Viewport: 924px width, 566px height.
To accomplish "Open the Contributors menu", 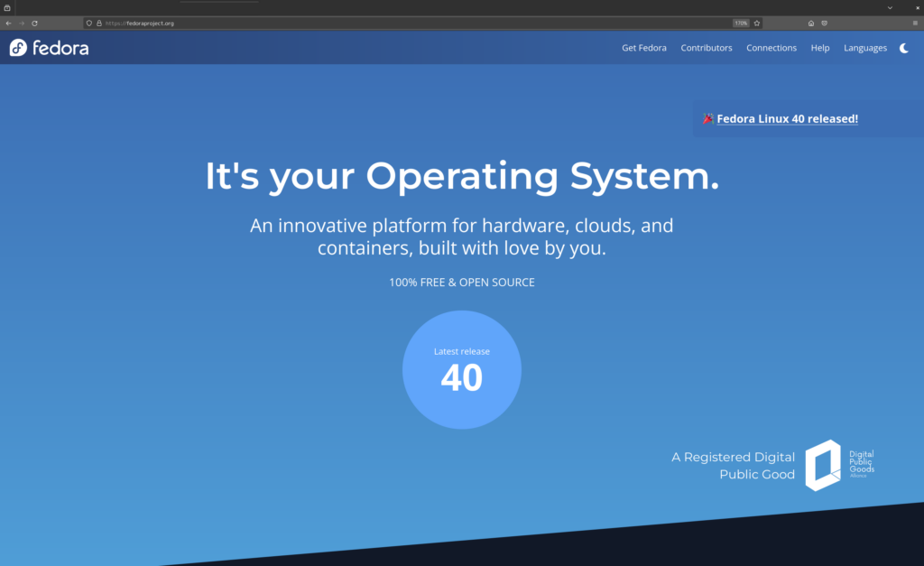I will pyautogui.click(x=707, y=48).
